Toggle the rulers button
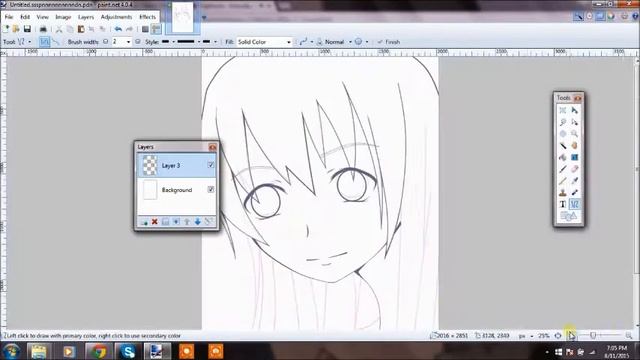Viewport: 640px width, 360px height. 156,29
